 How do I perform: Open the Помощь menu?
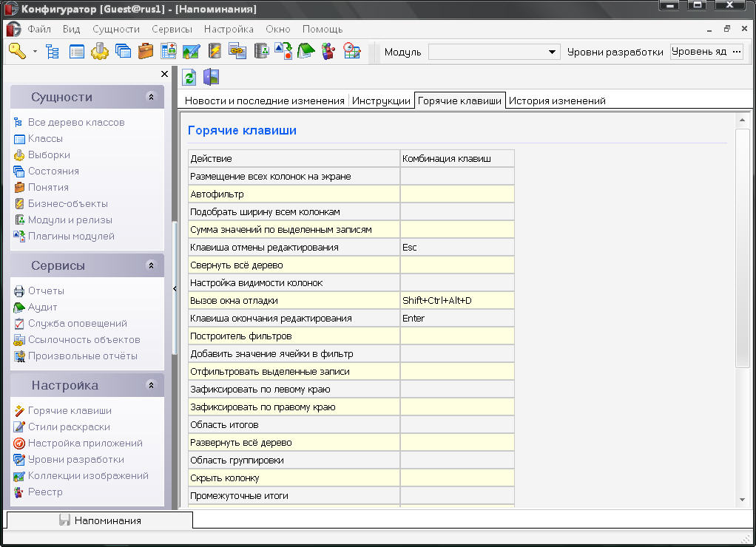coord(323,29)
